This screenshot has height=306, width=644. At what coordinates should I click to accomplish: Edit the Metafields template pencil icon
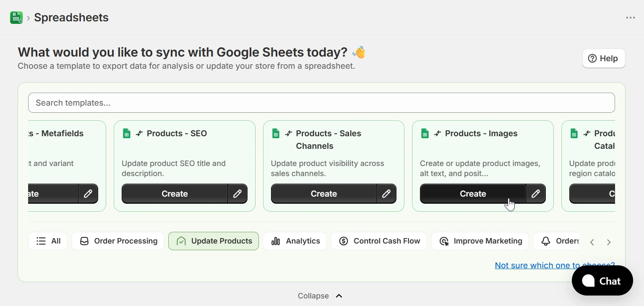coord(88,194)
